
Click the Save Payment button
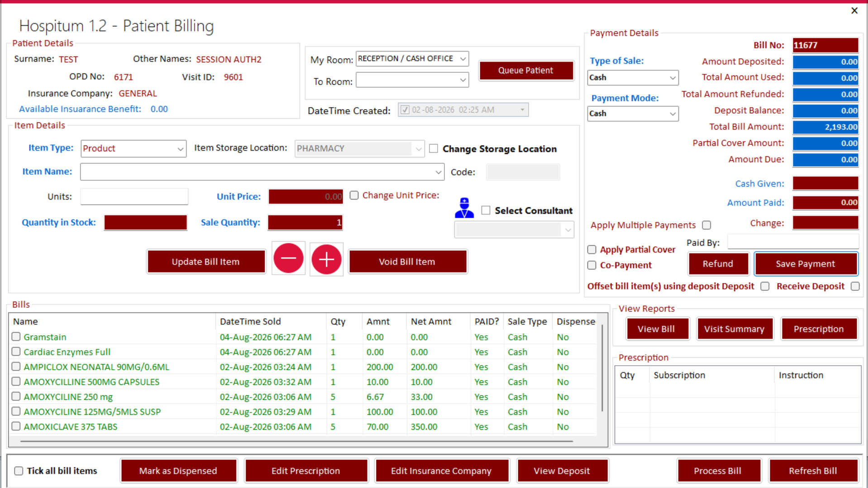click(x=806, y=264)
